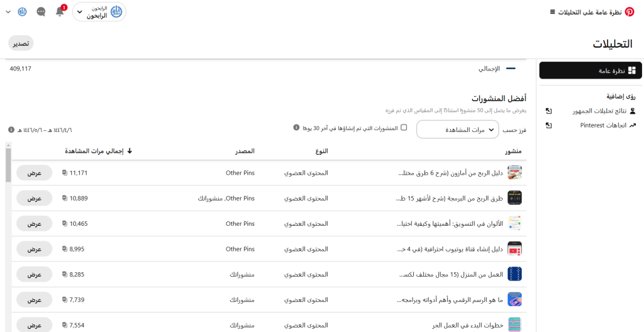Click the table vertical scrollbar
Image resolution: width=644 pixels, height=332 pixels.
click(8, 165)
